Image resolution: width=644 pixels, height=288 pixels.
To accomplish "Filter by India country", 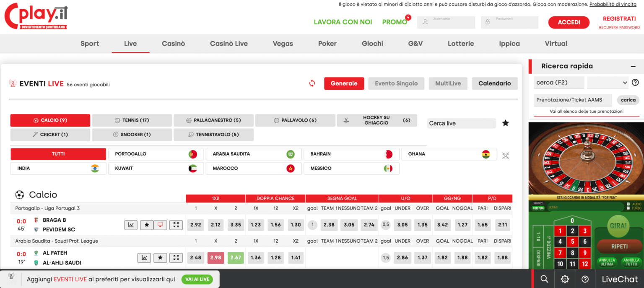I will pyautogui.click(x=58, y=169).
